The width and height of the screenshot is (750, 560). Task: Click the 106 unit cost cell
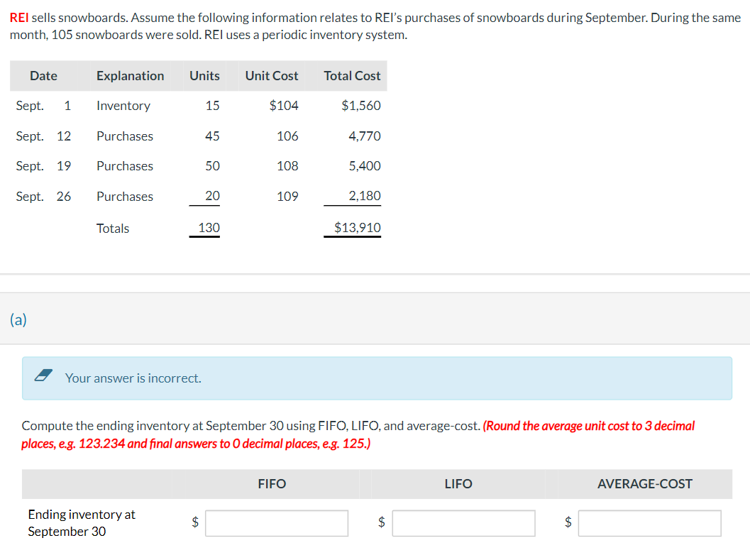287,136
